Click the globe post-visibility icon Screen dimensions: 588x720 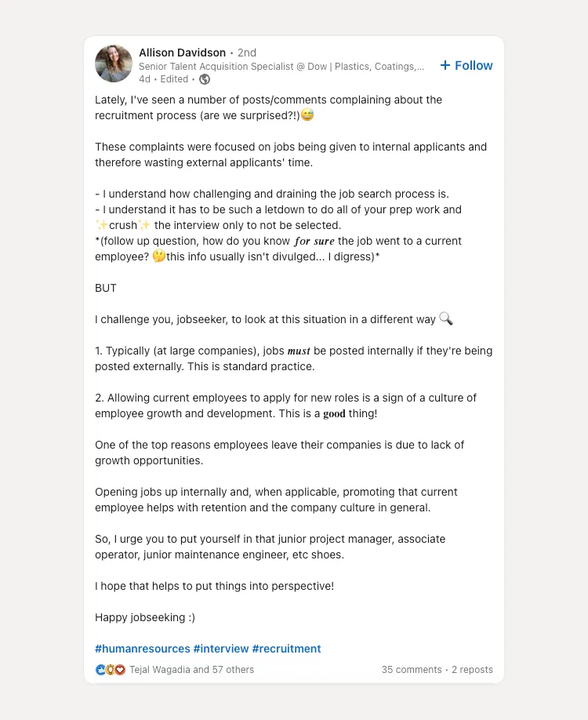pos(205,78)
